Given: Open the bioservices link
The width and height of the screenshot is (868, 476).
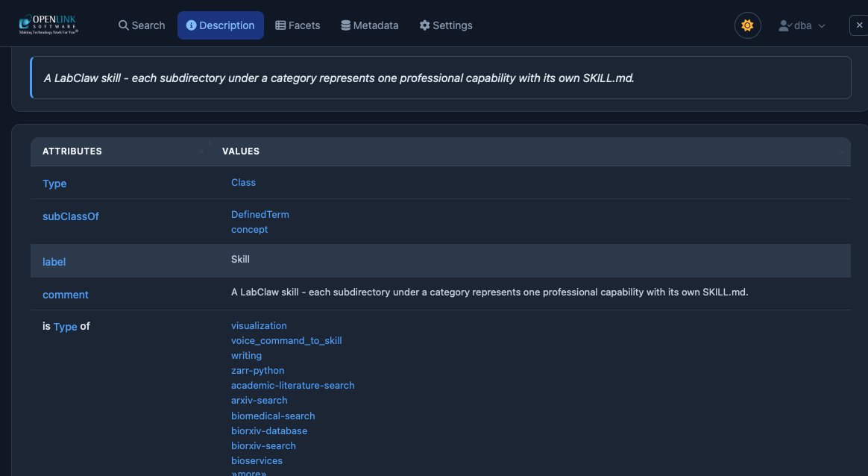Looking at the screenshot, I should pyautogui.click(x=257, y=461).
